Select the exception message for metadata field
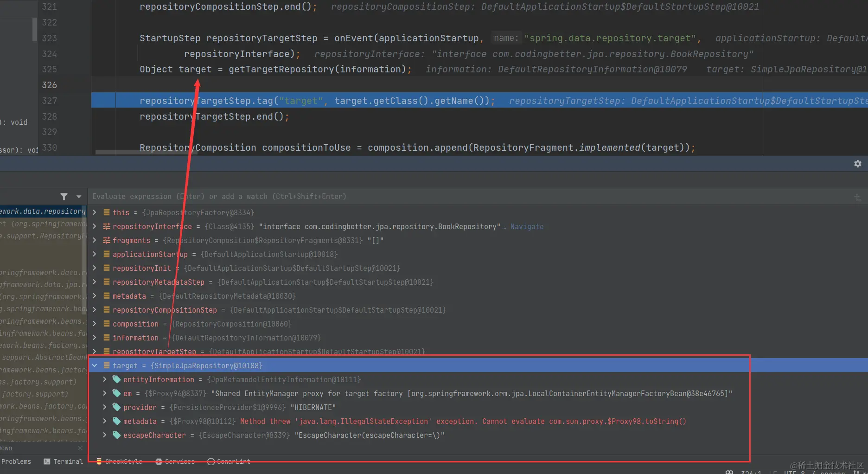 coord(463,421)
